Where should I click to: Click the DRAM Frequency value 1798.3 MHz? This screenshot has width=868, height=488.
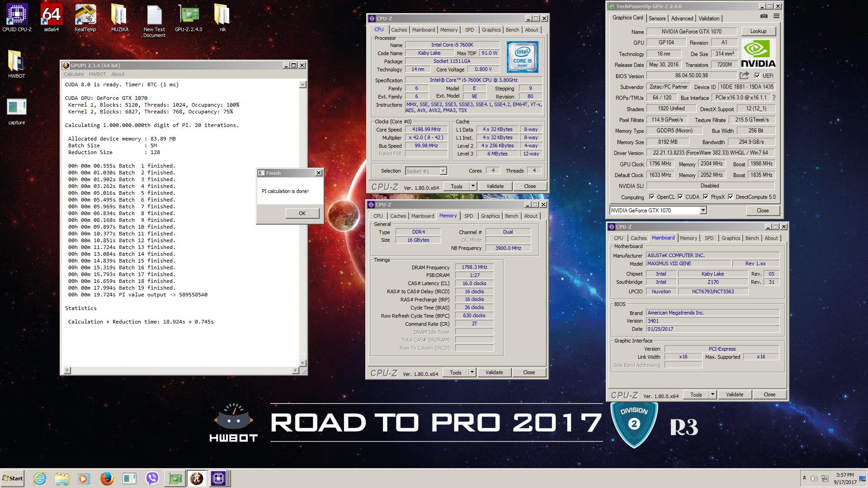click(x=474, y=267)
